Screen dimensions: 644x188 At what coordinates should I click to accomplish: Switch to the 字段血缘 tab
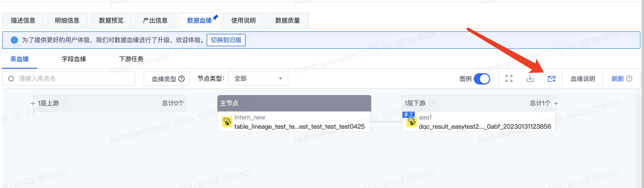[74, 59]
